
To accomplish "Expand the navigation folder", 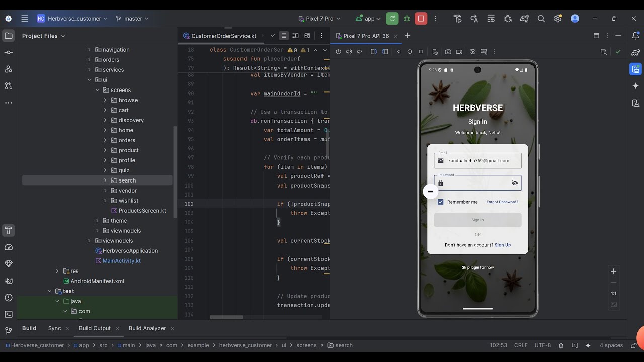I will [89, 50].
